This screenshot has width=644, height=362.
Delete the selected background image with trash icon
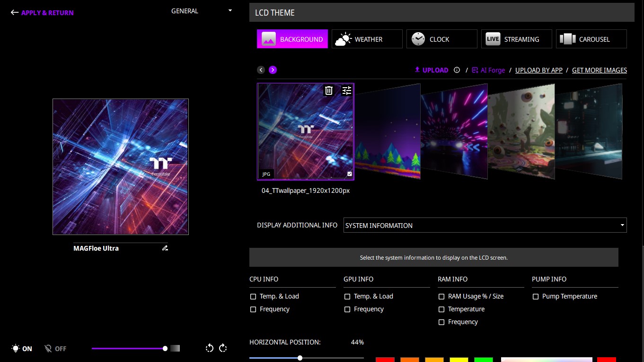tap(329, 90)
